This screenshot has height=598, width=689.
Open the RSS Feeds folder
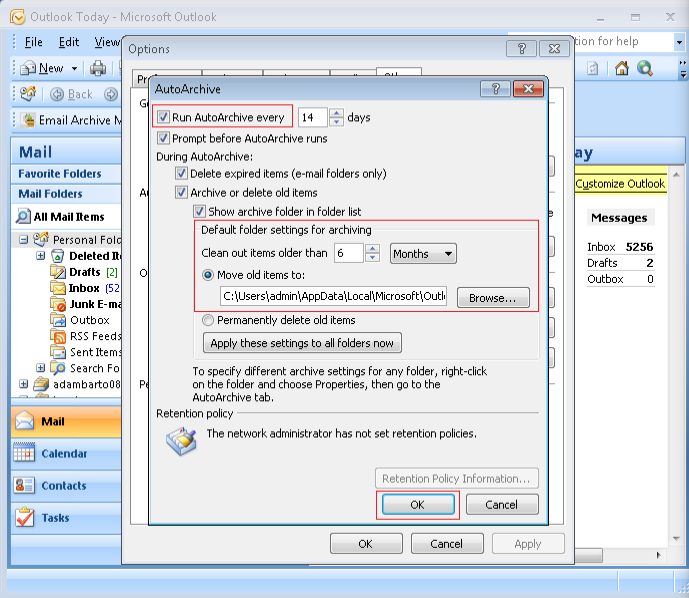tap(86, 336)
